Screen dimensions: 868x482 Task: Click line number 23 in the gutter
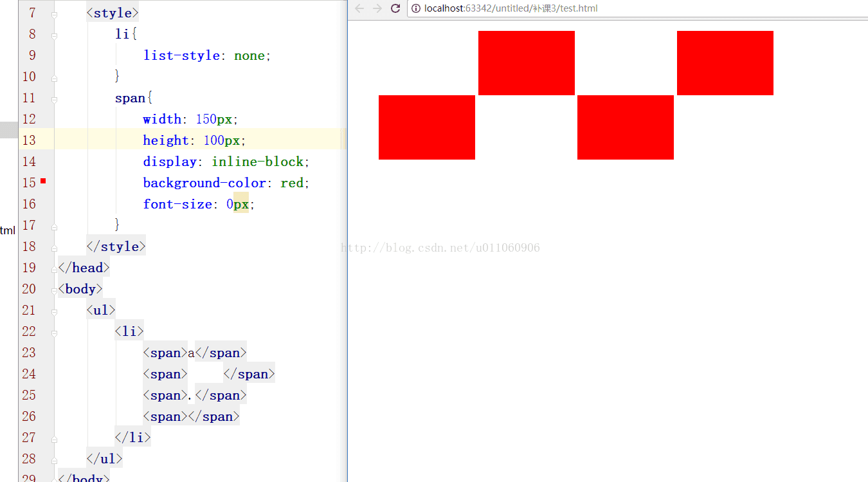[x=29, y=353]
